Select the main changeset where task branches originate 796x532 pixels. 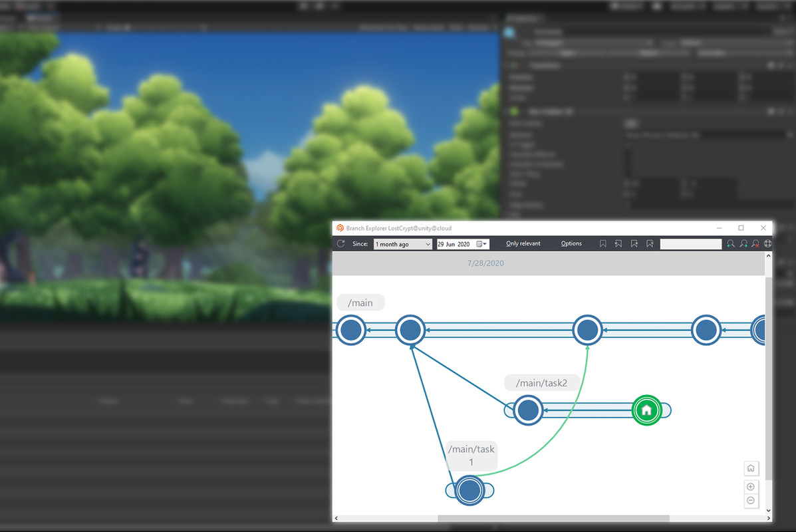[410, 330]
